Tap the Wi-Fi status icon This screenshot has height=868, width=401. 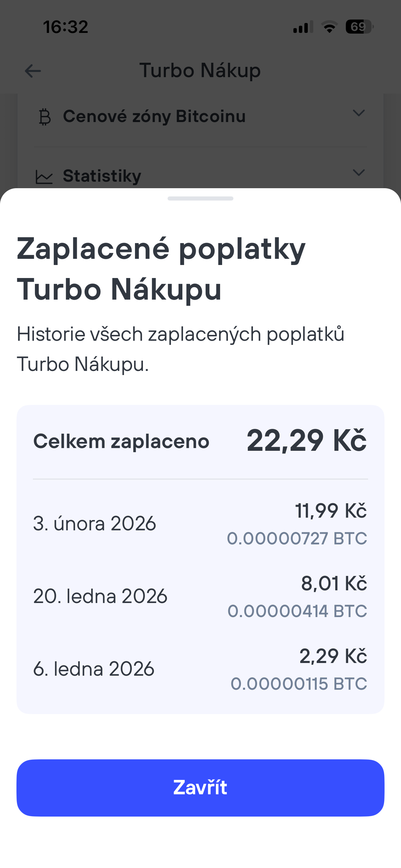point(329,27)
